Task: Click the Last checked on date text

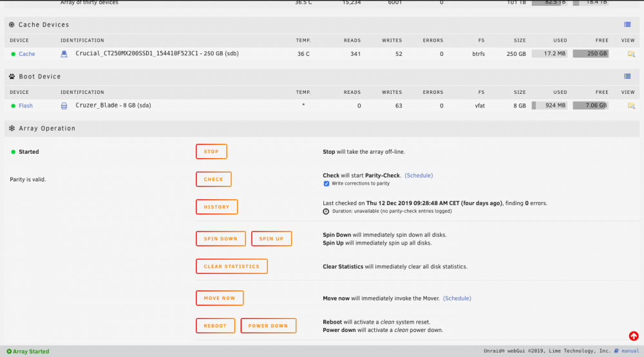Action: [435, 203]
